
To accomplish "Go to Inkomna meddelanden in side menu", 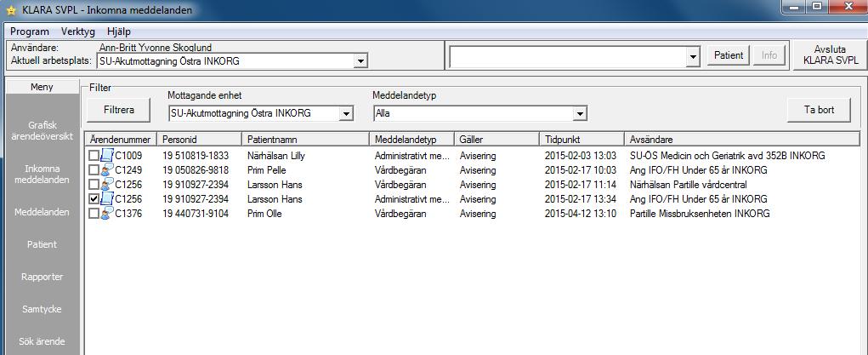I will (42, 175).
